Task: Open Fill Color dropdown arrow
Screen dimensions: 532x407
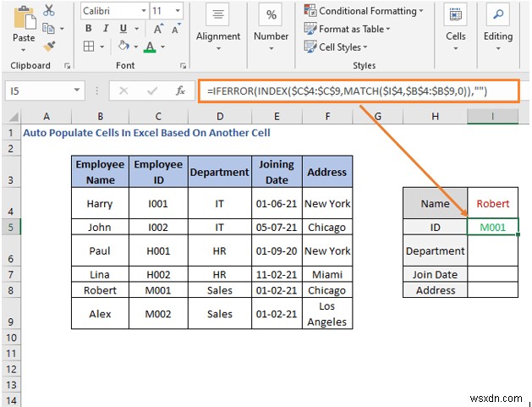Action: click(135, 47)
